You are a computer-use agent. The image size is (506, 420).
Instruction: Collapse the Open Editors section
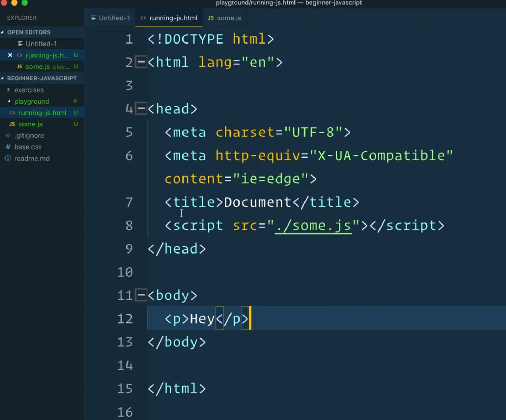pyautogui.click(x=3, y=32)
